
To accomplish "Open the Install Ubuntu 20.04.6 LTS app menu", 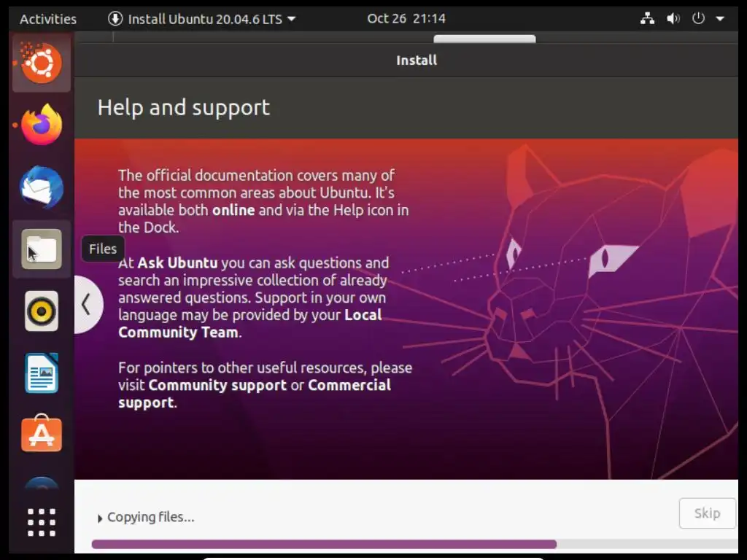I will [x=202, y=19].
